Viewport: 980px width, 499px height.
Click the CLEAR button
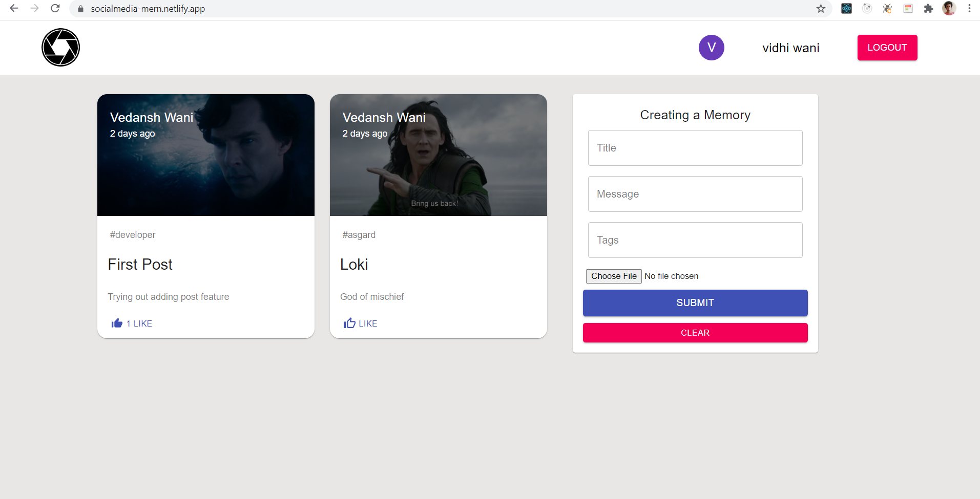(695, 333)
